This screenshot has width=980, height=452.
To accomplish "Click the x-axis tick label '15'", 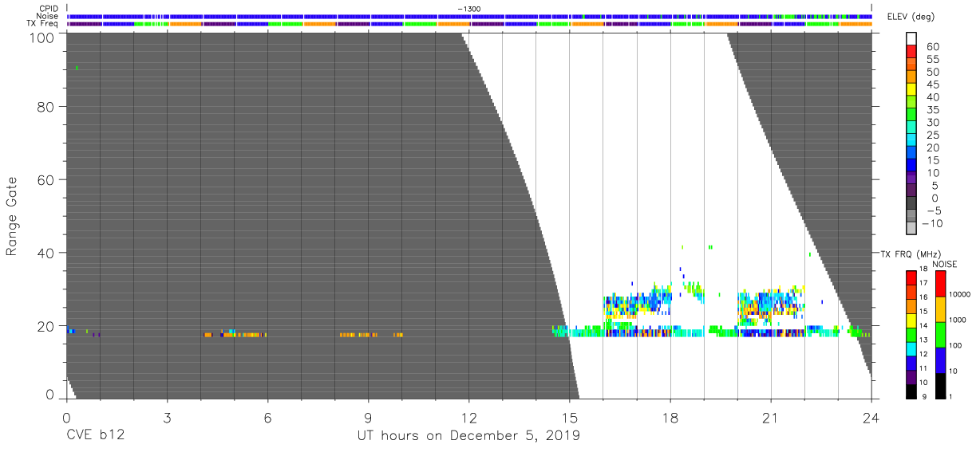I will click(570, 418).
